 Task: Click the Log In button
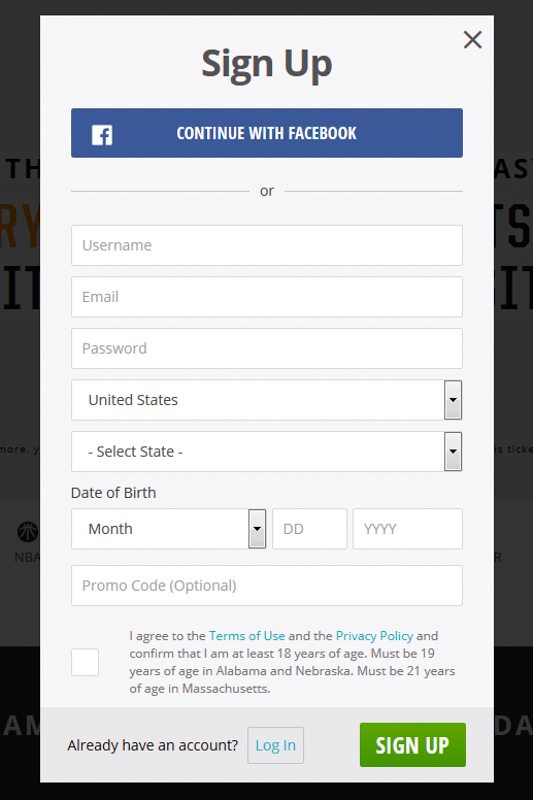tap(275, 745)
